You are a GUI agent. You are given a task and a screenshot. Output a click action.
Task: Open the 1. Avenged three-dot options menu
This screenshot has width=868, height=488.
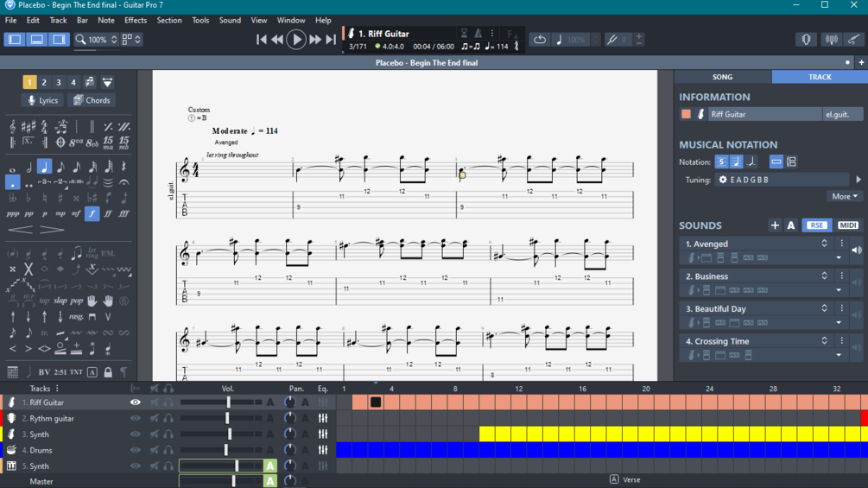point(842,244)
